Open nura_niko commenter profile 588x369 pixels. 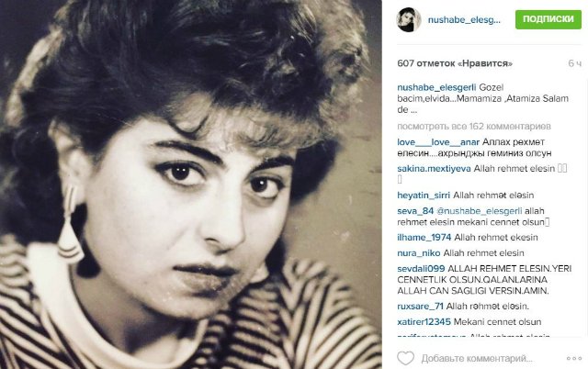coord(419,253)
